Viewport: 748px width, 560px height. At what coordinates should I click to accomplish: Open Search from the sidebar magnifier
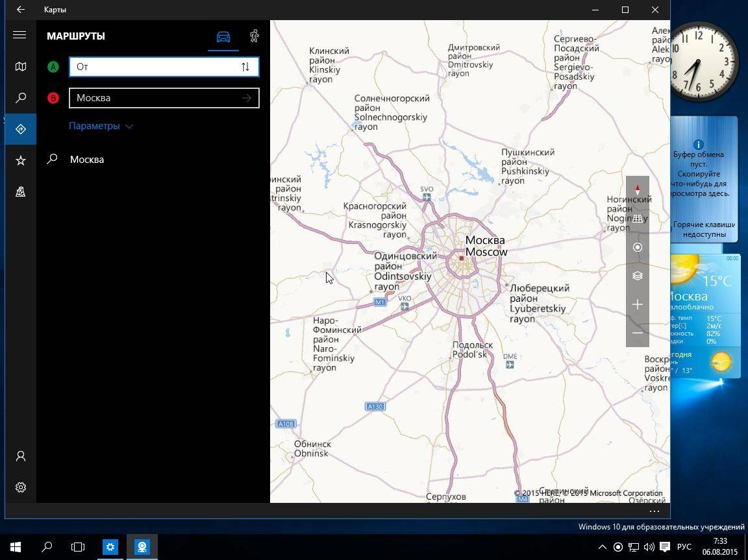point(21,98)
